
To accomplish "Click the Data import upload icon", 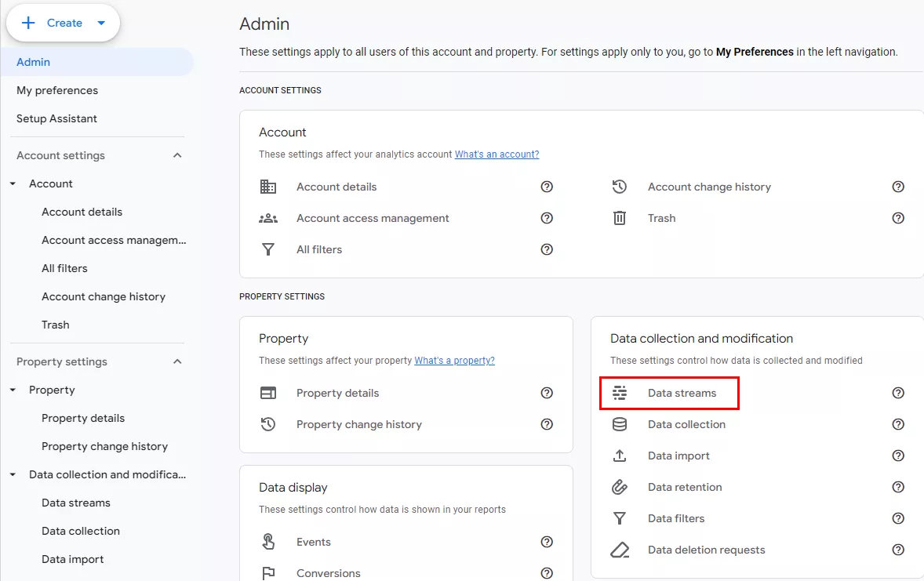I will pyautogui.click(x=620, y=456).
